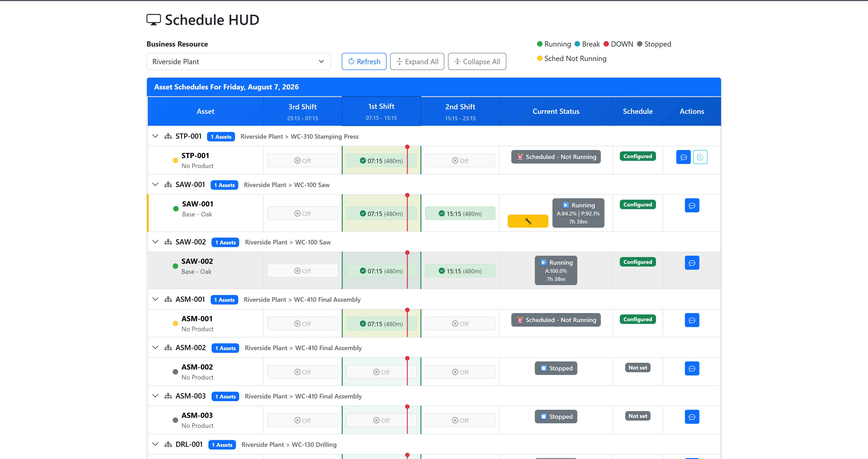Click the green status dot for SAW-002
The width and height of the screenshot is (868, 459).
tap(175, 266)
